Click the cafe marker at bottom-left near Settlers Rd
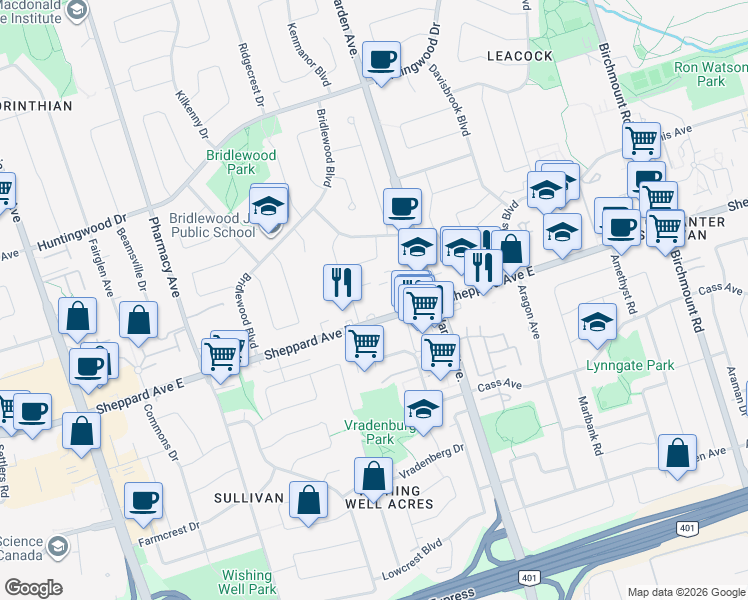Image resolution: width=748 pixels, height=600 pixels. (x=32, y=415)
